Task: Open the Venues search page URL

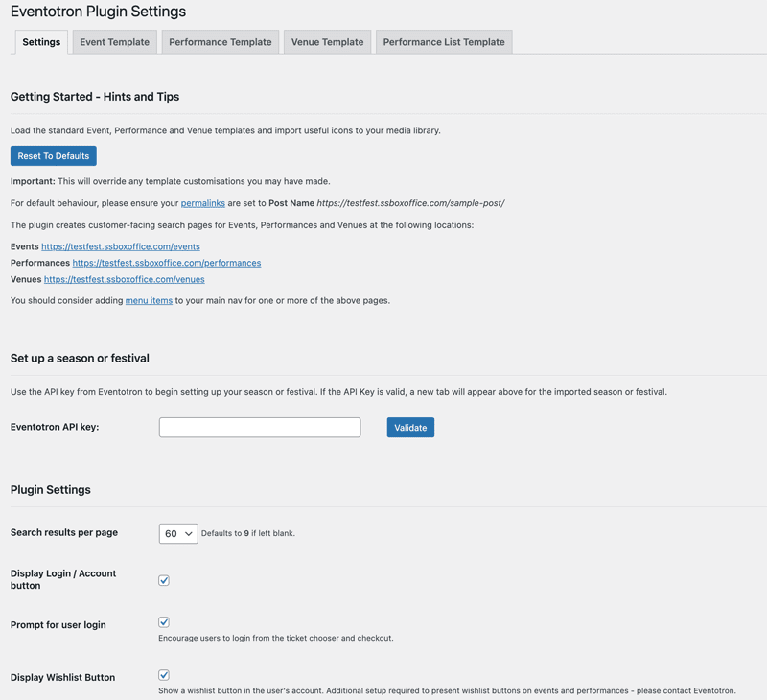Action: click(125, 279)
